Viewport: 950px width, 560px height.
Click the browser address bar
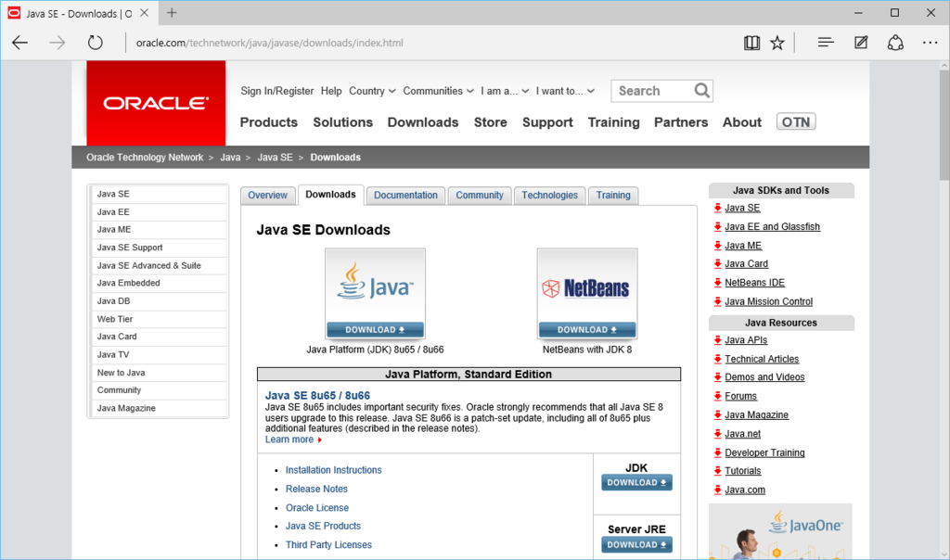coord(270,43)
